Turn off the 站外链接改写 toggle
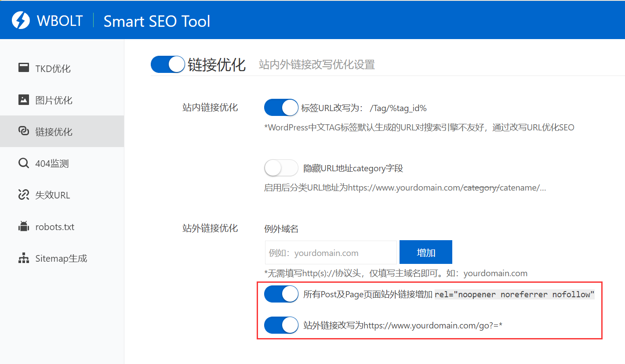625x364 pixels. point(281,325)
